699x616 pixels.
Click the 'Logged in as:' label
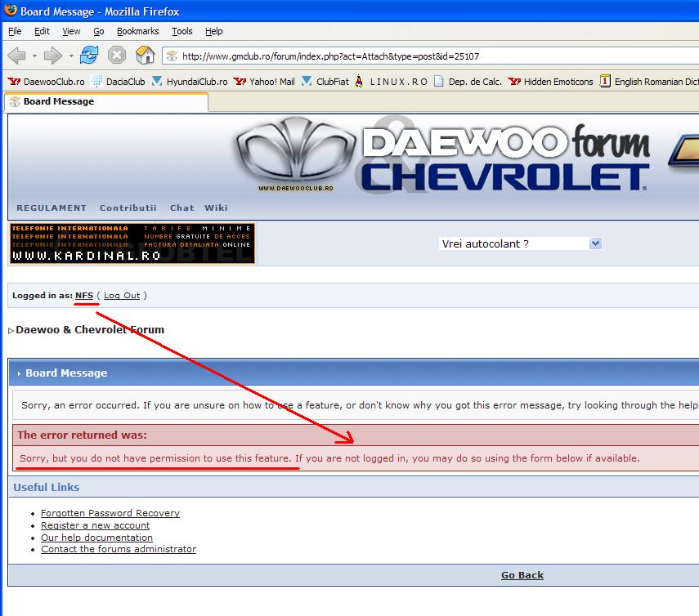point(43,295)
